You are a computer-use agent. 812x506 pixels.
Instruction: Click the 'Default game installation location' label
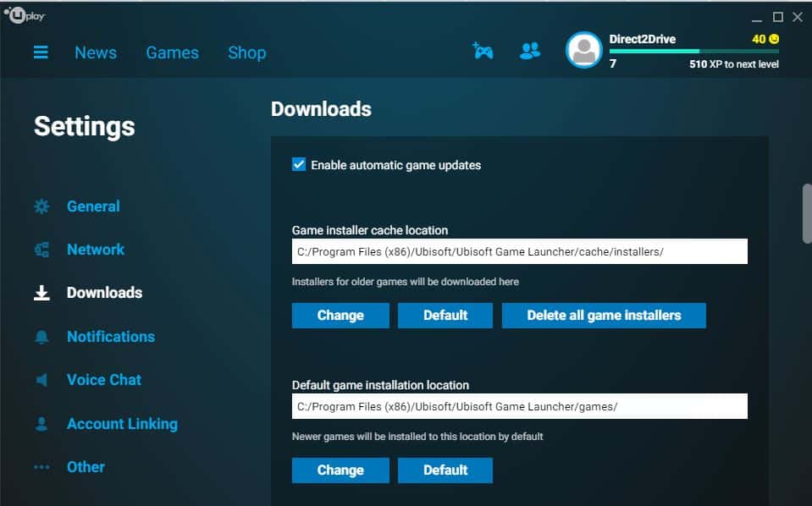381,386
